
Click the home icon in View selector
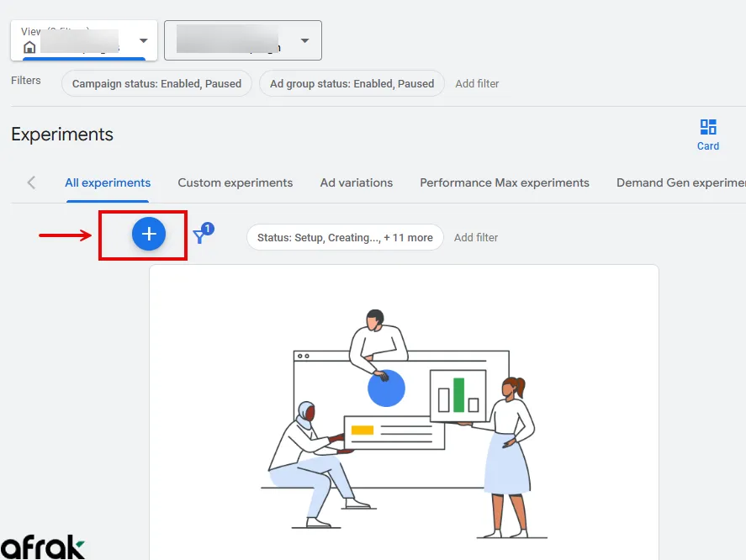coord(30,48)
